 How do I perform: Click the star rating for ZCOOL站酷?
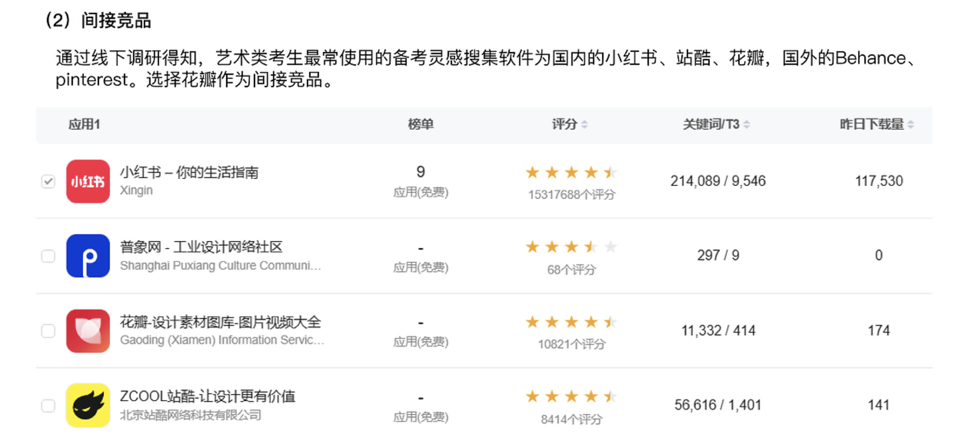570,397
